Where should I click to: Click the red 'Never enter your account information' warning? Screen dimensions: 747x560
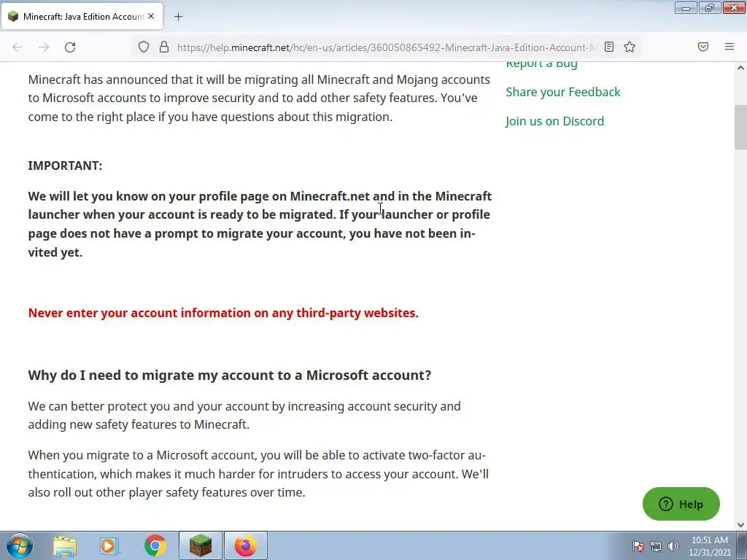click(x=223, y=313)
